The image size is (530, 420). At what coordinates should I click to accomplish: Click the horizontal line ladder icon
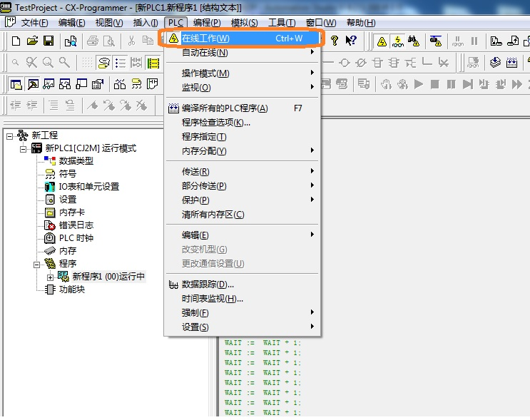(328, 63)
